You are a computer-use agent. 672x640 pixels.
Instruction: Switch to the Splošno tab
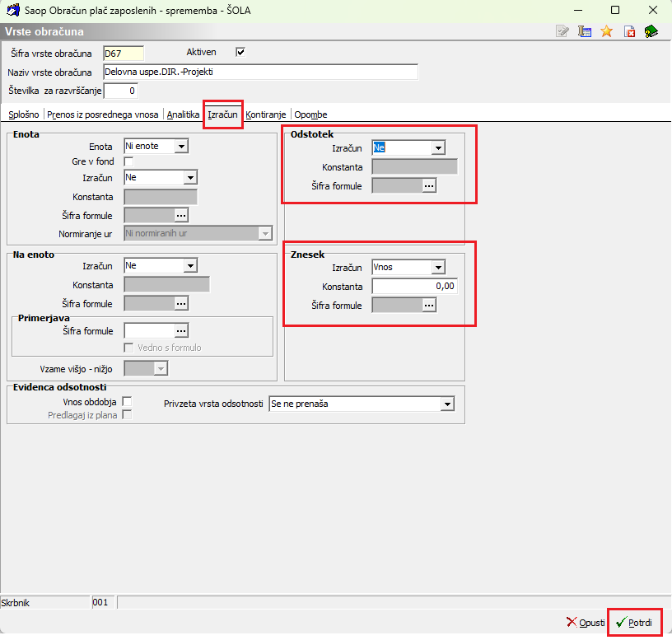pyautogui.click(x=24, y=114)
